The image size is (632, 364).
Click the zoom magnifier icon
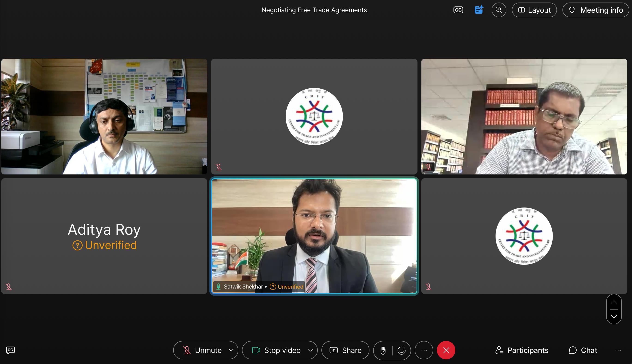[x=499, y=10]
